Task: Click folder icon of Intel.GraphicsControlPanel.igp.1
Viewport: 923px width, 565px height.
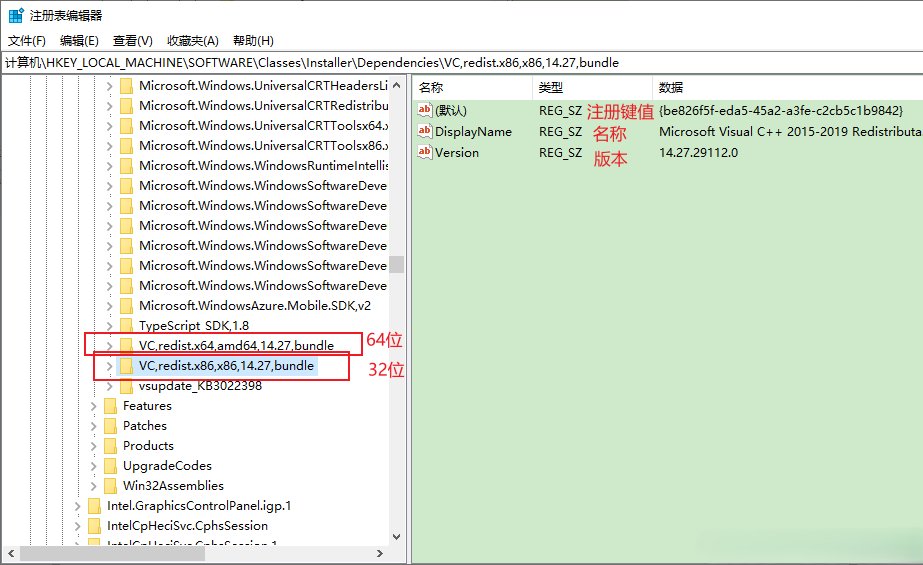Action: (x=94, y=506)
